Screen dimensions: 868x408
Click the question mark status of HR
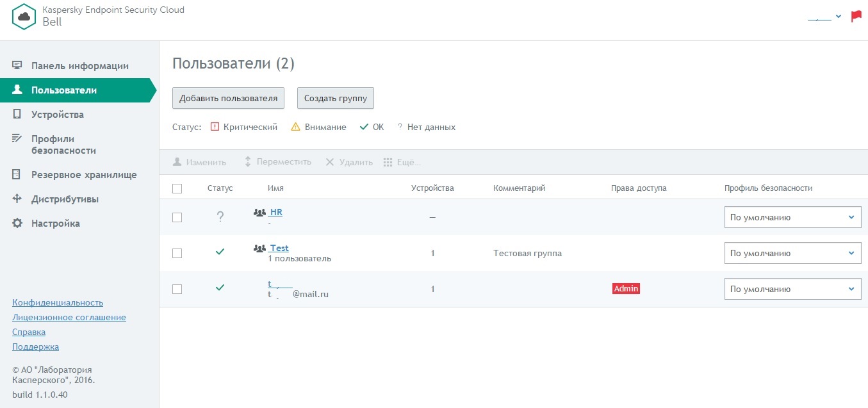pos(220,217)
